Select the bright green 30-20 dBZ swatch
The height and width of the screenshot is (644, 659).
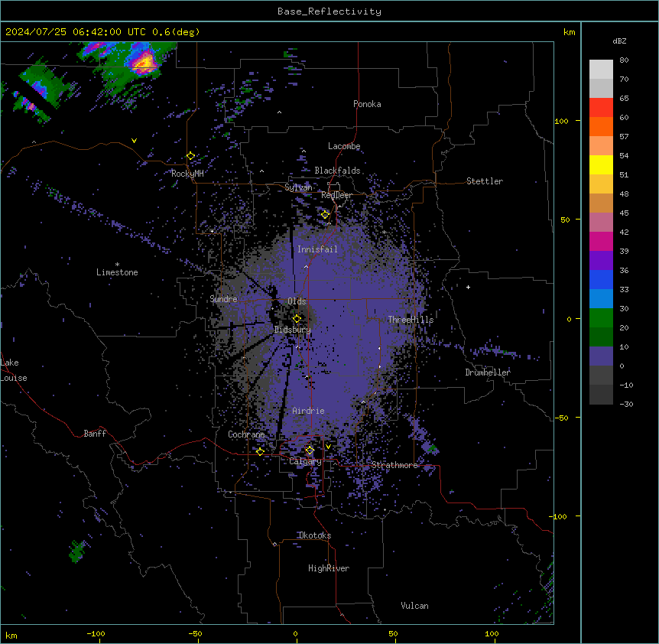click(x=601, y=318)
